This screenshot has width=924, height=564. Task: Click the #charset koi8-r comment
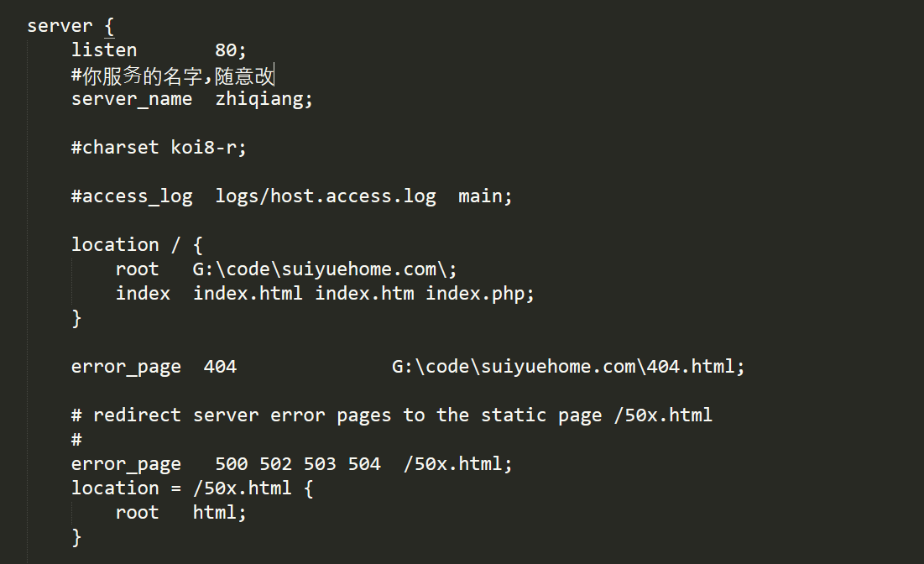159,148
